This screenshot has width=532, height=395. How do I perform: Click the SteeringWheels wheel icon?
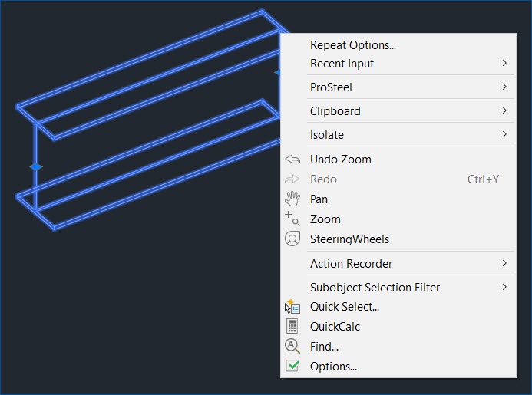tap(292, 239)
